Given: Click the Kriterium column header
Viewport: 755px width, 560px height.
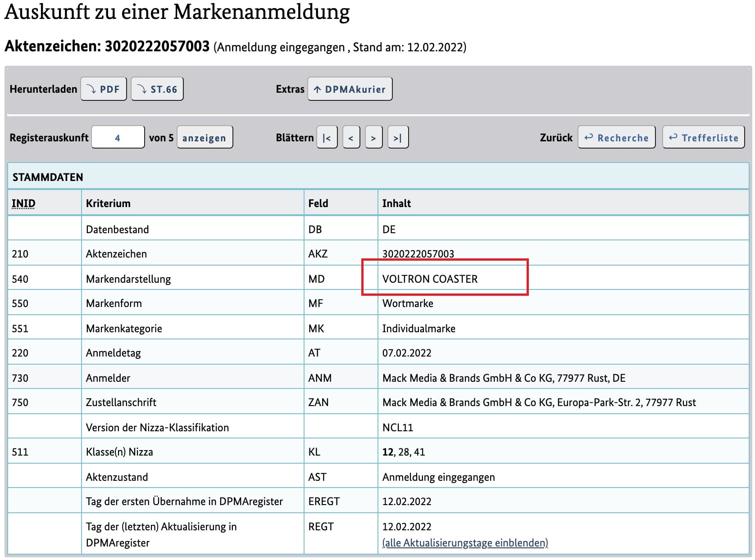Looking at the screenshot, I should click(108, 203).
